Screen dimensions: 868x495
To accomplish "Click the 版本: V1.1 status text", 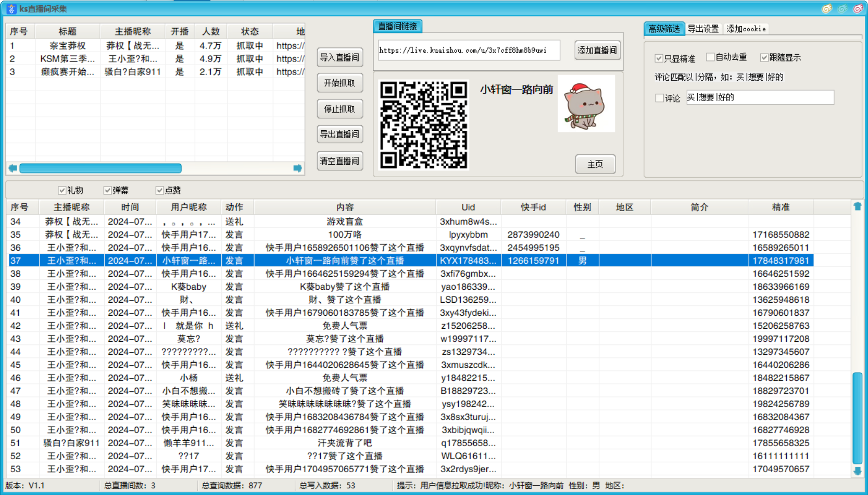I will 25,486.
